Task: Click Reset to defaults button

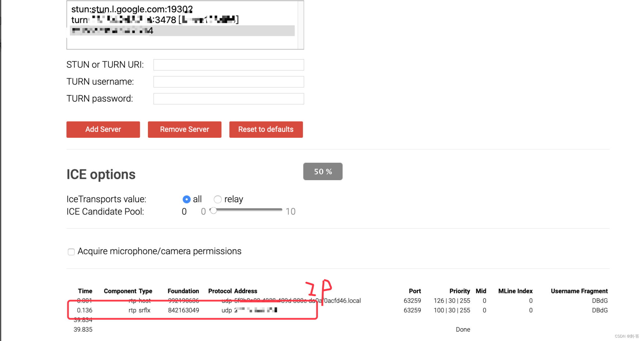Action: (266, 129)
